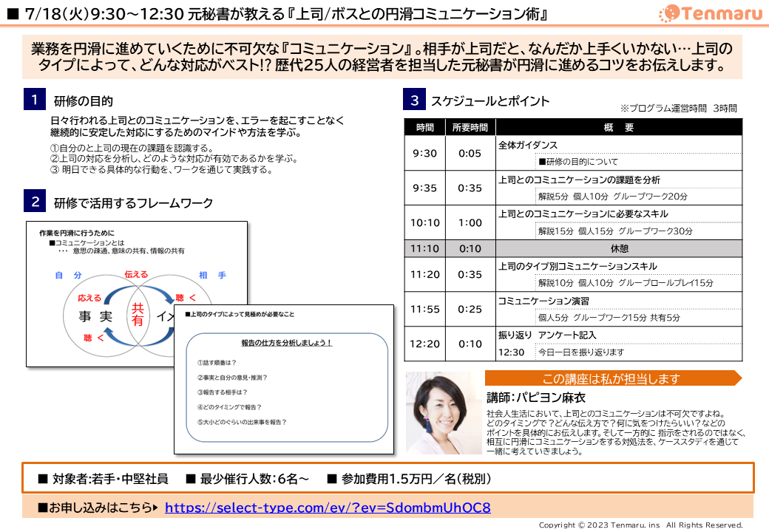
Task: Click the orange この講座は私が担当します banner
Action: [610, 378]
